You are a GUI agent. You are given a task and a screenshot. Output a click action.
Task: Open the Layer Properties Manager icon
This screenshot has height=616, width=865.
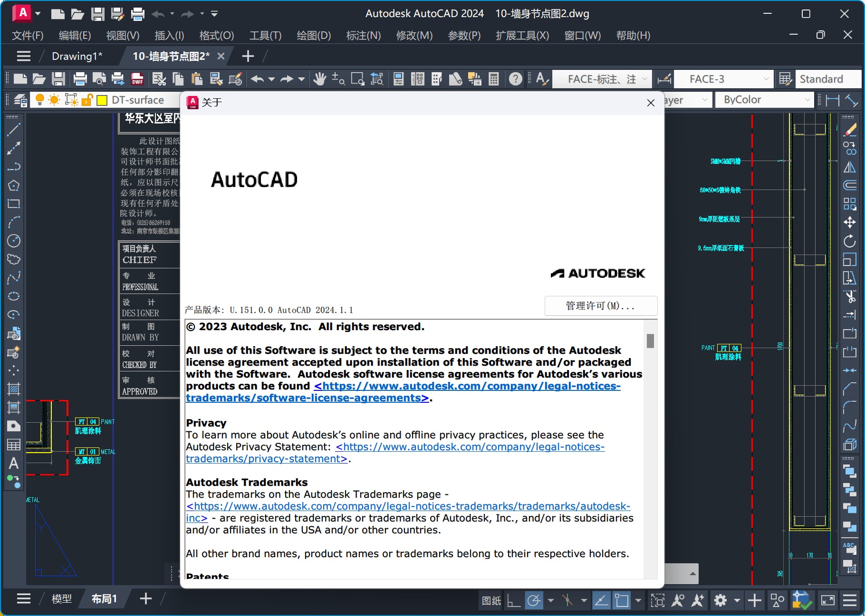tap(20, 100)
